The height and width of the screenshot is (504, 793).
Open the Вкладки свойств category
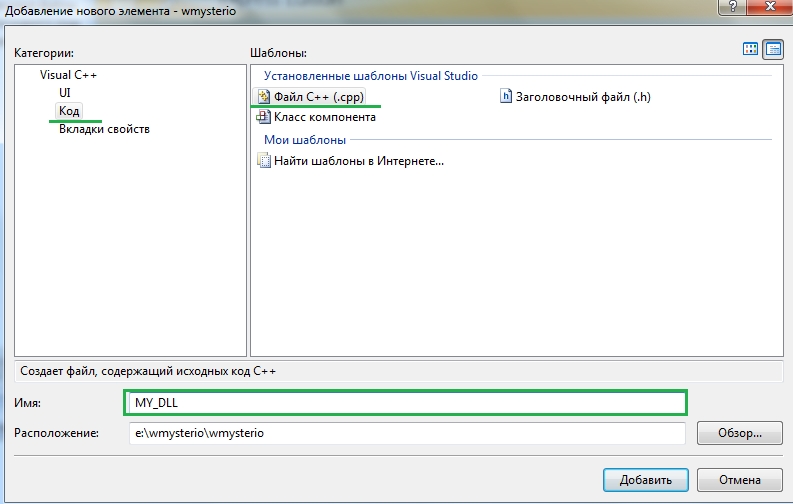(x=105, y=129)
